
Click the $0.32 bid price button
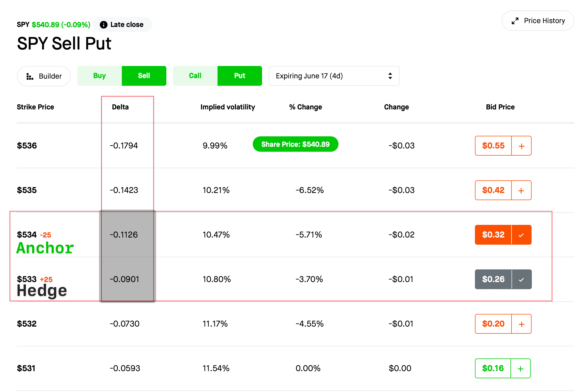click(x=493, y=235)
